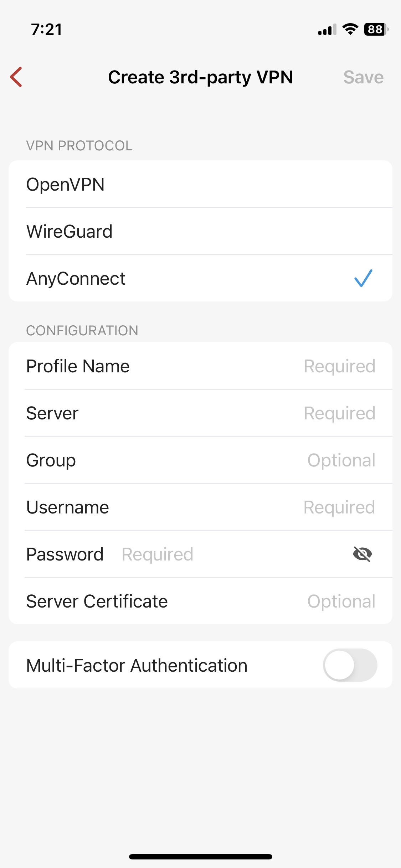Viewport: 401px width, 868px height.
Task: Go back using the red chevron
Action: (x=16, y=77)
